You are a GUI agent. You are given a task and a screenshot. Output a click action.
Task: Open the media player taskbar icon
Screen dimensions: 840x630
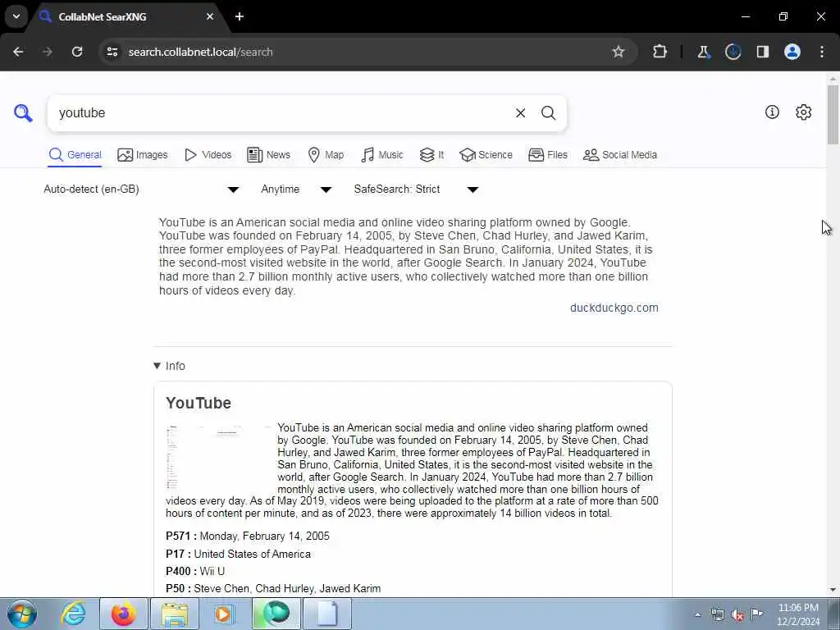224,614
